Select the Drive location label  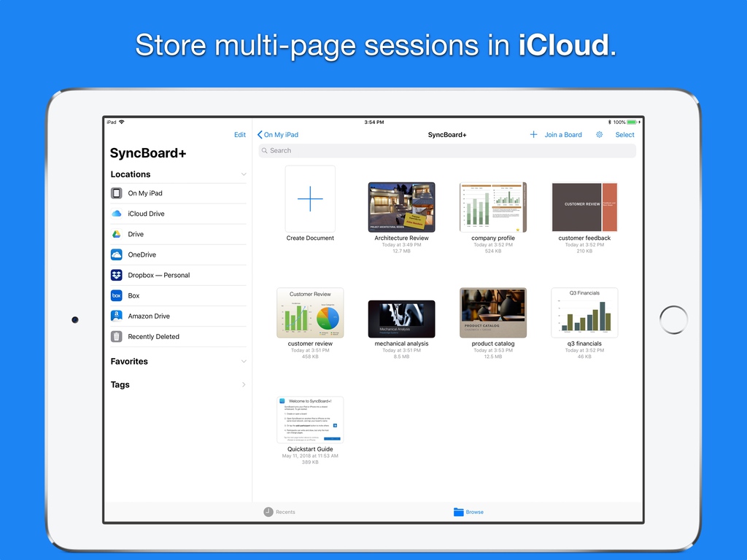point(136,234)
